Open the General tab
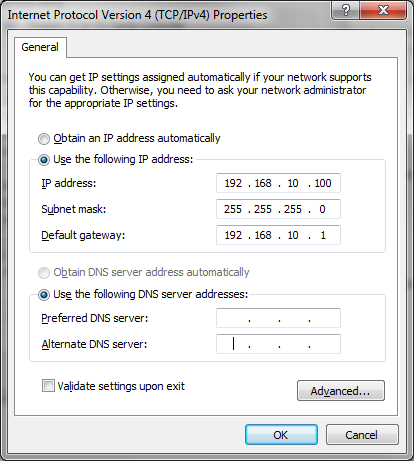 40,47
